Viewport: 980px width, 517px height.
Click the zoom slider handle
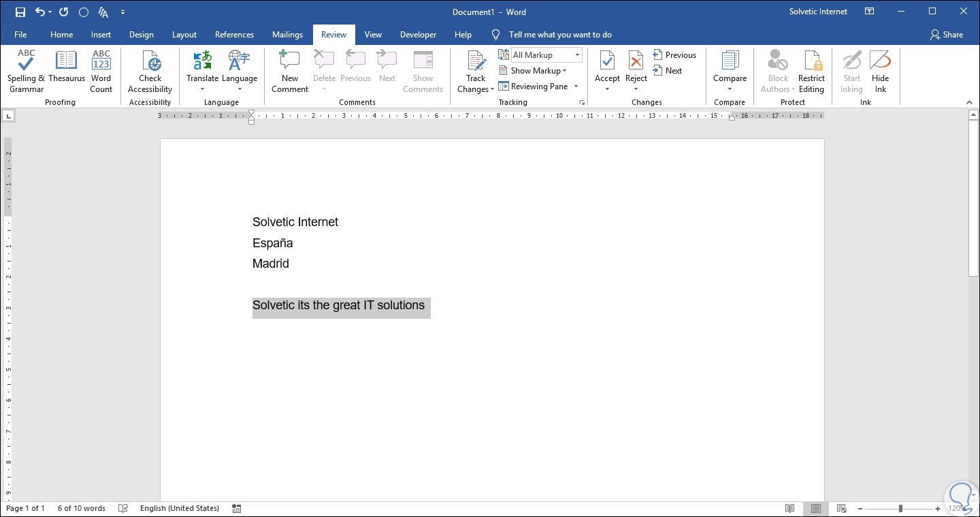[900, 508]
